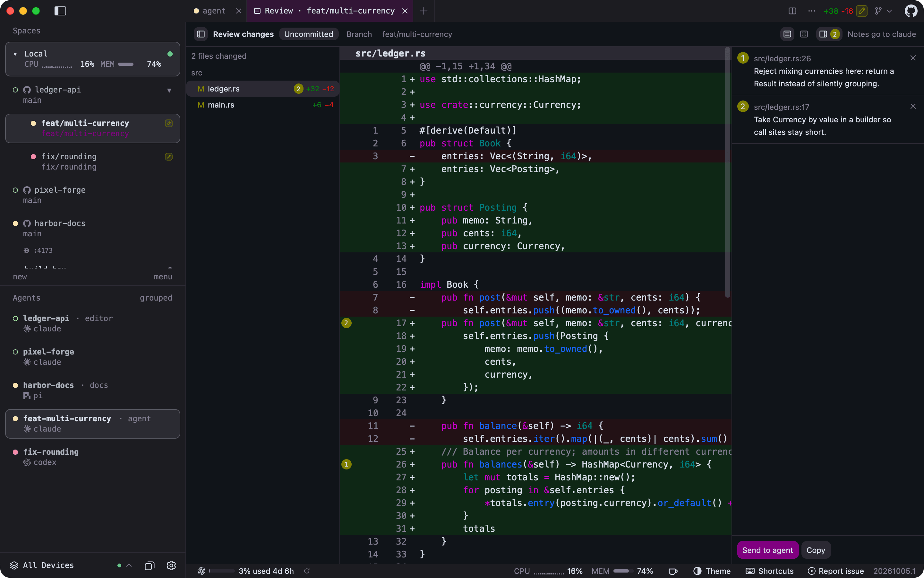
Task: Click comment marker 2 on line 17
Action: [346, 323]
